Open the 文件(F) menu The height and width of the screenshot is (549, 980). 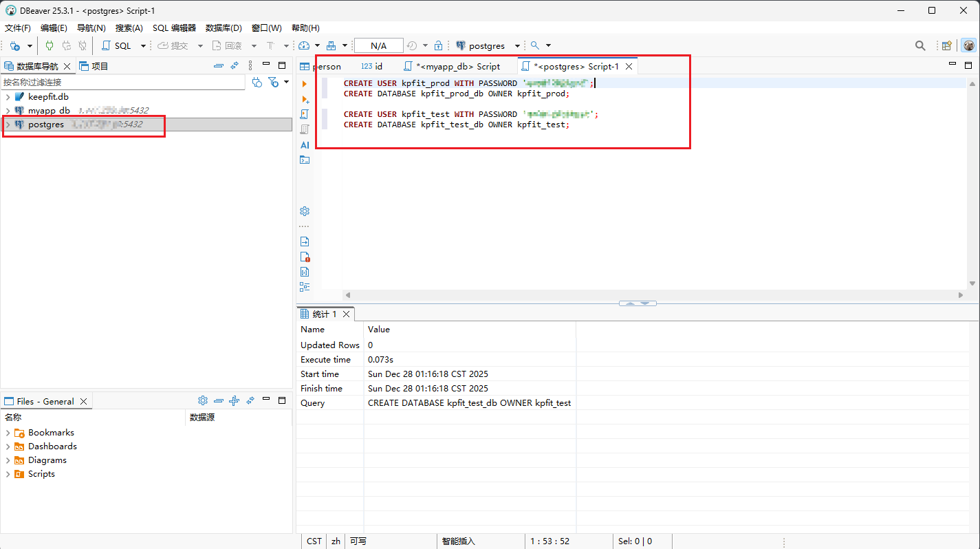tap(18, 28)
